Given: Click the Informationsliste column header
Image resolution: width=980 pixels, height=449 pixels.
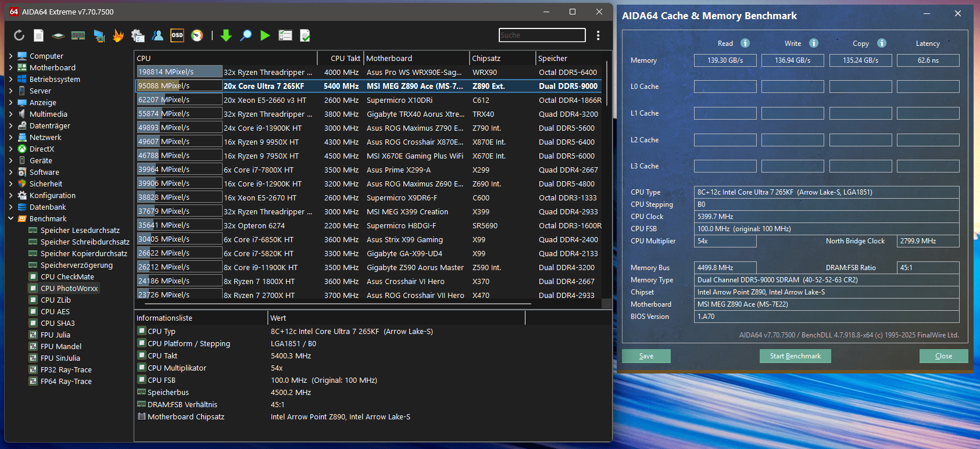Looking at the screenshot, I should 201,318.
